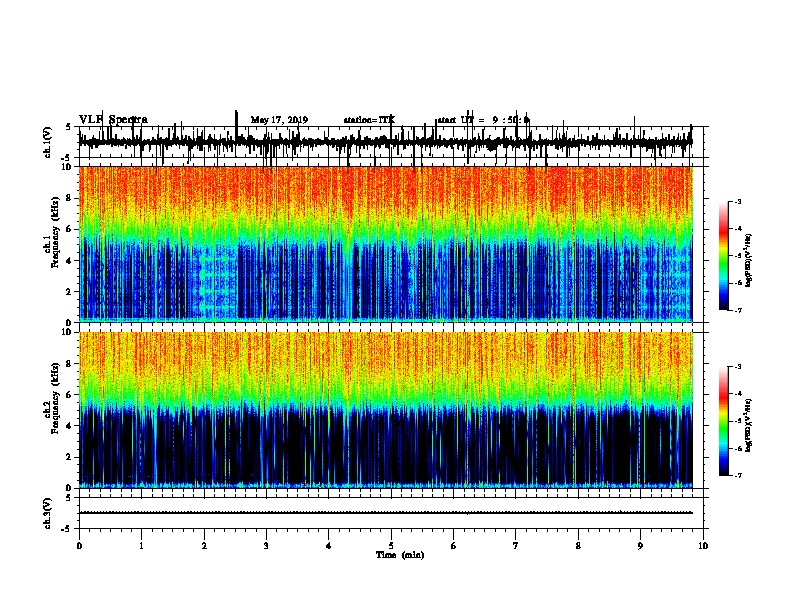The width and height of the screenshot is (792, 612).
Task: Click time axis tick label "8"
Action: (578, 546)
